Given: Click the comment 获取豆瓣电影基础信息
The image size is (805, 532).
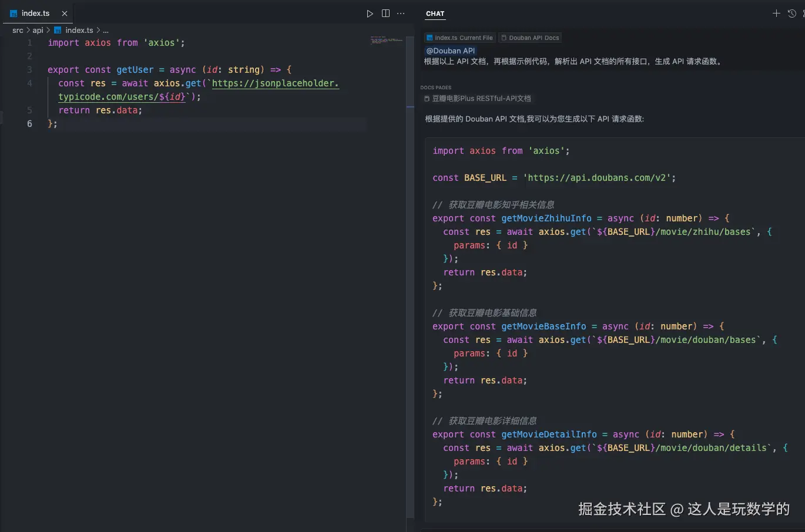Looking at the screenshot, I should [x=485, y=312].
